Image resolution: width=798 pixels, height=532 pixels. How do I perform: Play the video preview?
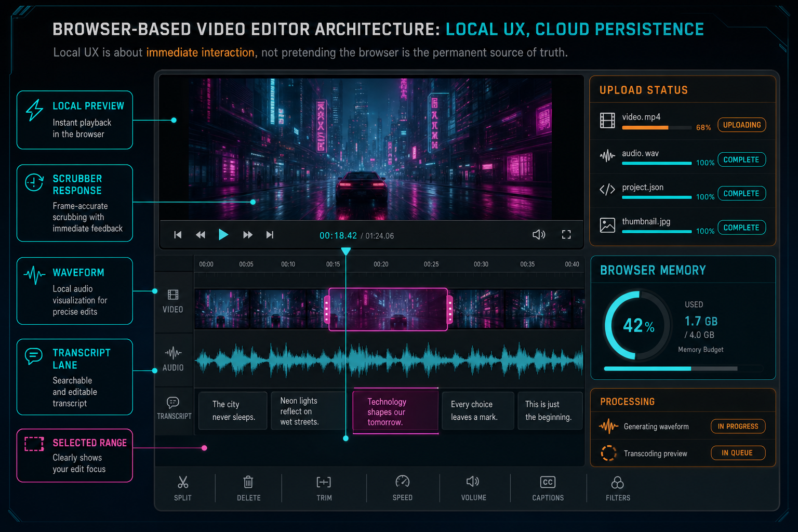pos(223,235)
